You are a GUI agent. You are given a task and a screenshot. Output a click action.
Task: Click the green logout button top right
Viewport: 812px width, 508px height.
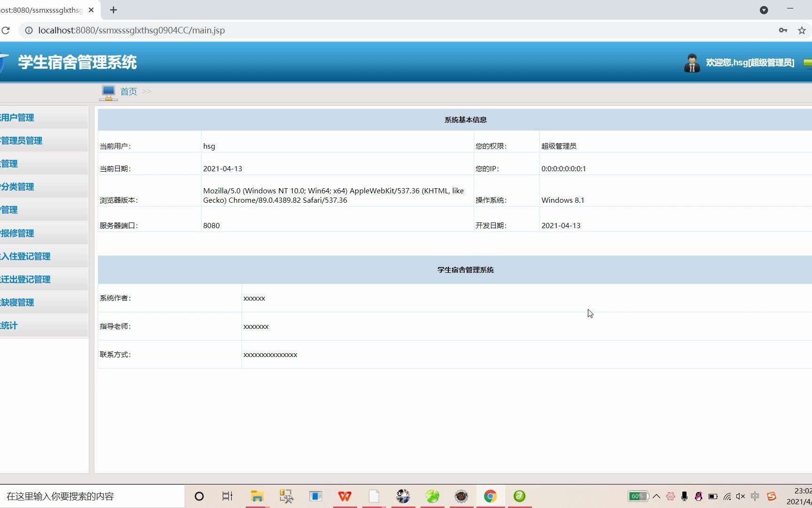(x=807, y=62)
